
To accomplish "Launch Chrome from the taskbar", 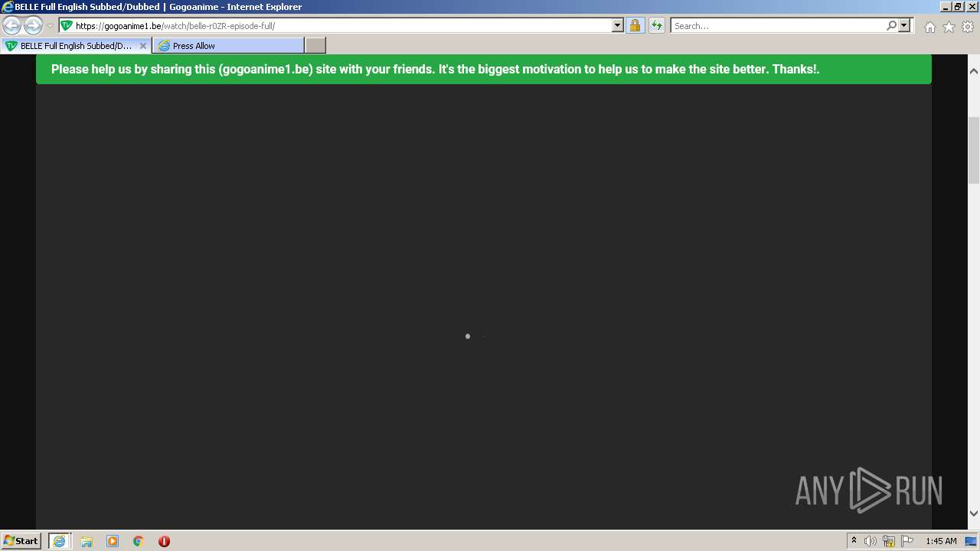I will point(139,541).
